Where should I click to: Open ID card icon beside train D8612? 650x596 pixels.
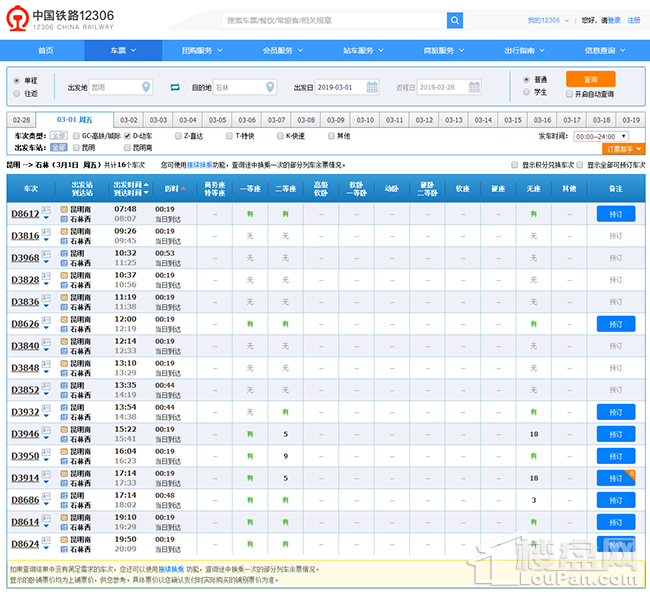[46, 210]
